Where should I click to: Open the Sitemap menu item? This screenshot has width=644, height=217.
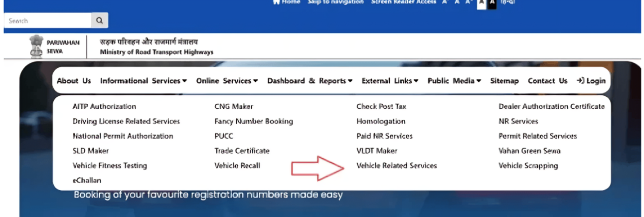(504, 81)
